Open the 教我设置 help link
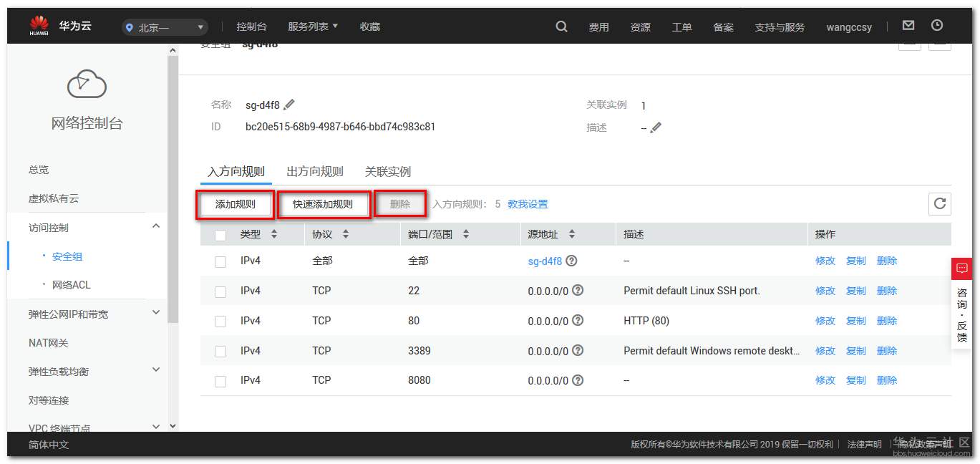 click(528, 204)
